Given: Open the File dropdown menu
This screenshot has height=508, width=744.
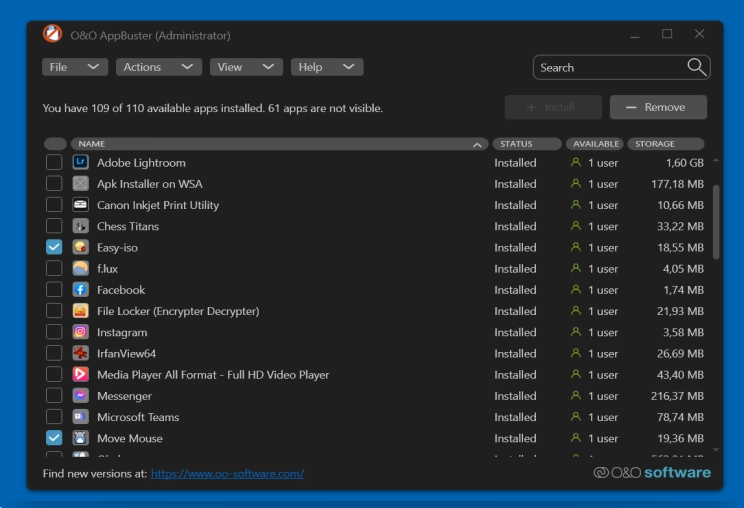Looking at the screenshot, I should tap(75, 67).
